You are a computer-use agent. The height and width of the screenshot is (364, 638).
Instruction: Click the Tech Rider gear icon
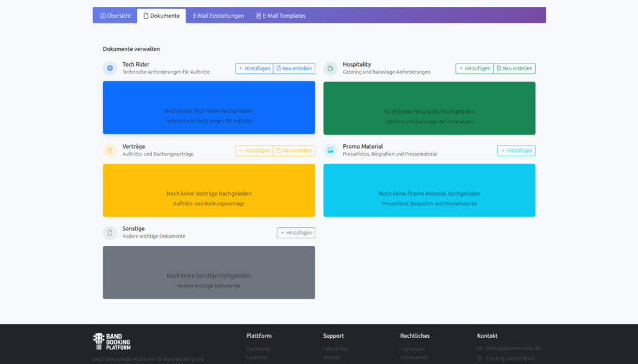(x=110, y=68)
